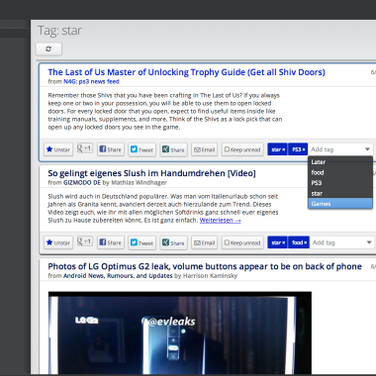Choose PS3 from the tag dropdown

340,183
